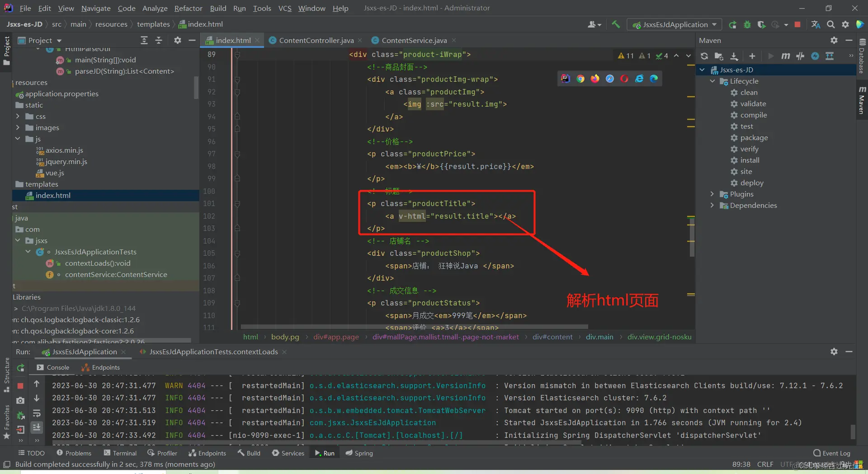Image resolution: width=868 pixels, height=474 pixels.
Task: Click the CRLF line separator in status bar
Action: coord(765,464)
